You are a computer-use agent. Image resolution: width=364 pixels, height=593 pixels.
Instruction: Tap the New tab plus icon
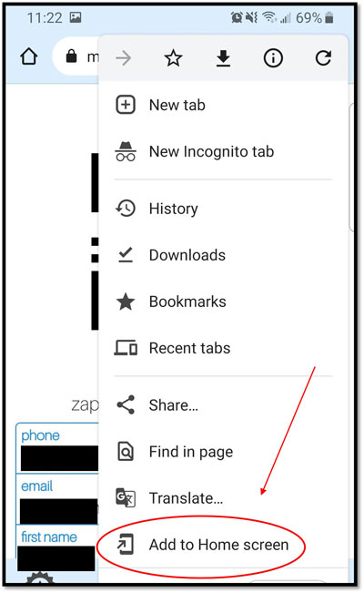pyautogui.click(x=125, y=105)
